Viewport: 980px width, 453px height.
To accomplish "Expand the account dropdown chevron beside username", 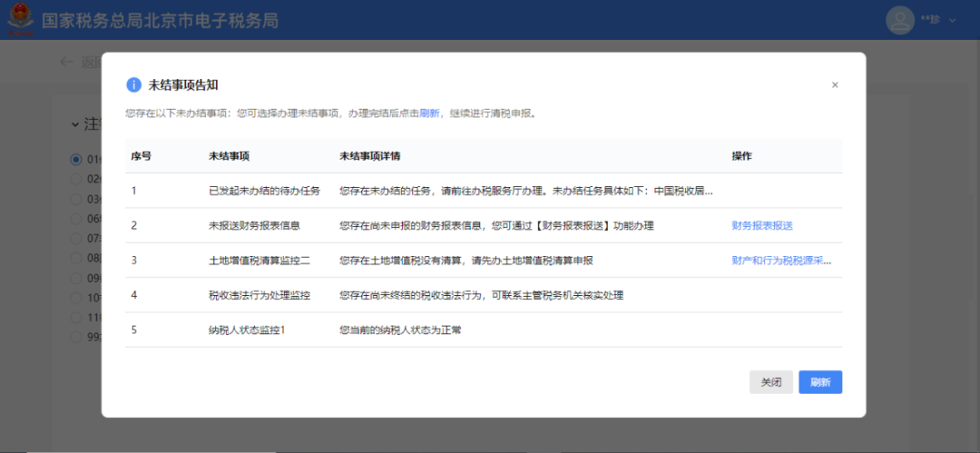I will click(953, 20).
